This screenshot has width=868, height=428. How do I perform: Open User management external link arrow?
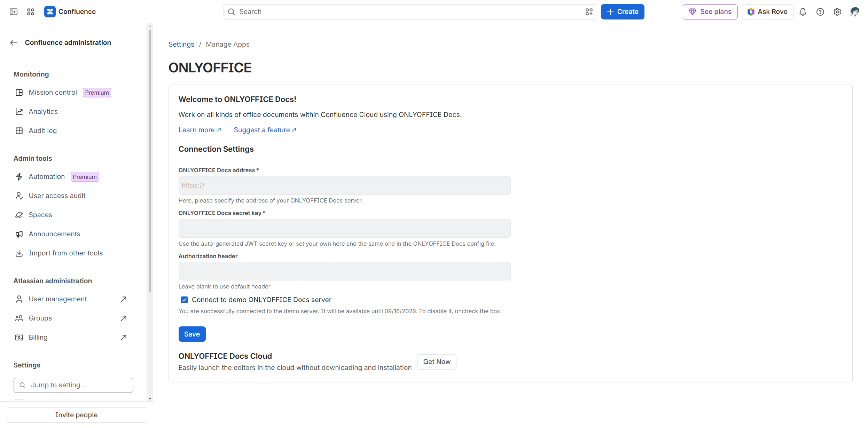[124, 299]
